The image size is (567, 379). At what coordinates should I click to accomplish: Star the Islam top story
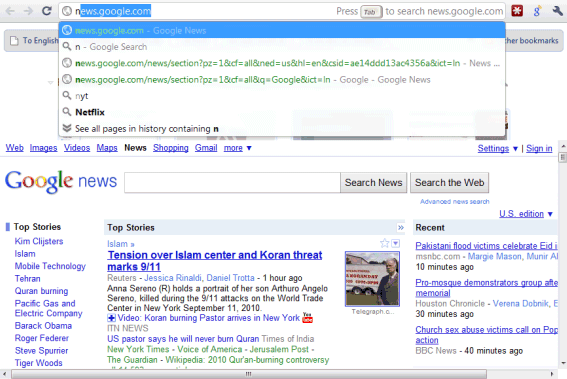tap(384, 243)
